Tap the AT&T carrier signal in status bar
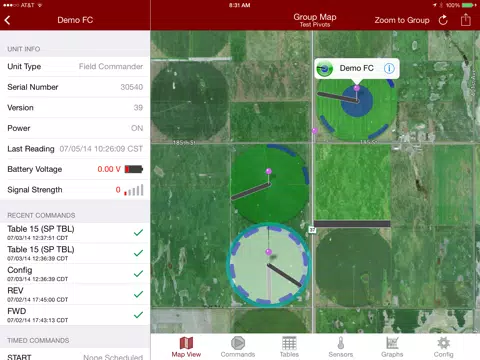 point(22,5)
